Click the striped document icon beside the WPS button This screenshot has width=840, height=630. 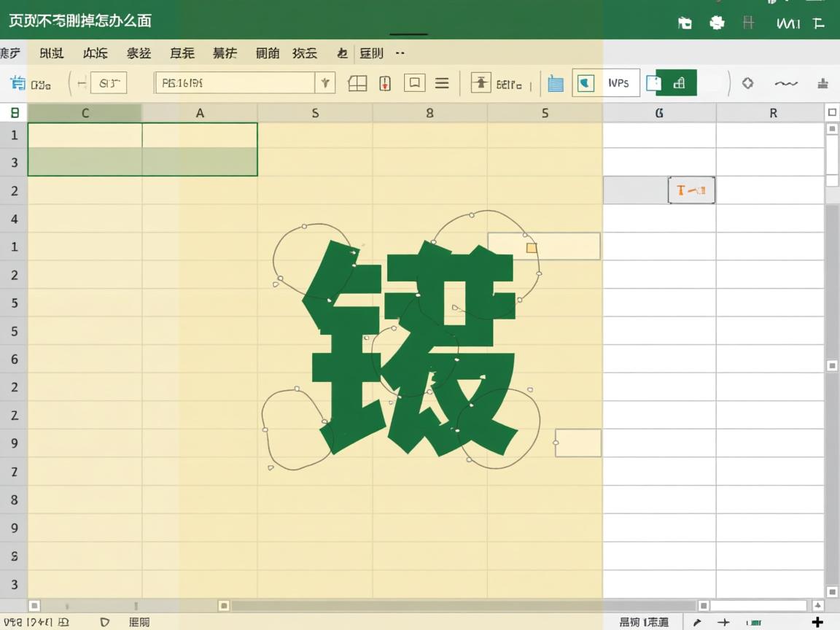pyautogui.click(x=555, y=82)
